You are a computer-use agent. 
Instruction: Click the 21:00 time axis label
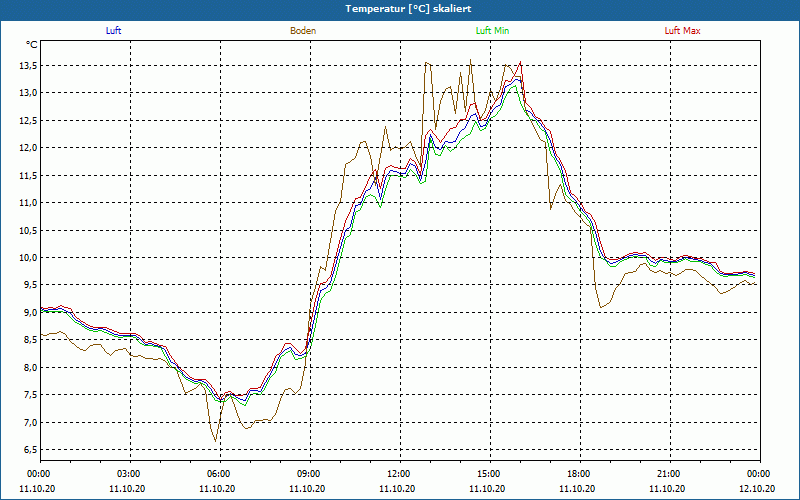pos(669,474)
